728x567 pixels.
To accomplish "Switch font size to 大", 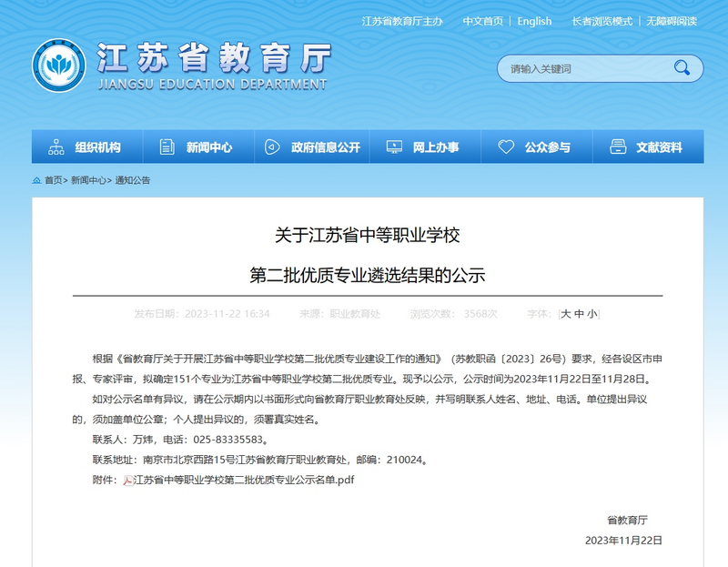I will click(x=567, y=312).
